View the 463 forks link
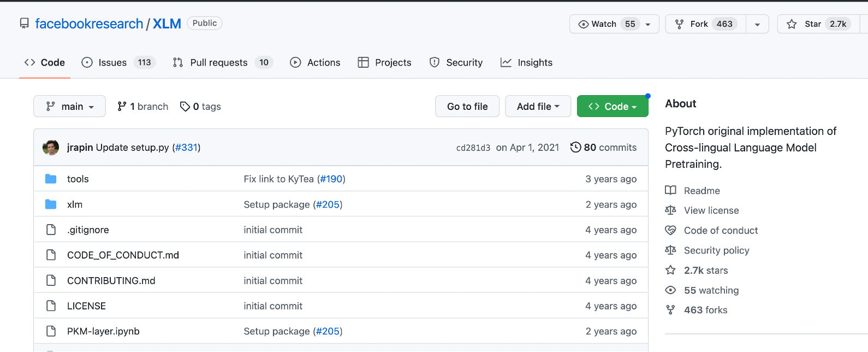This screenshot has height=352, width=868. point(705,310)
